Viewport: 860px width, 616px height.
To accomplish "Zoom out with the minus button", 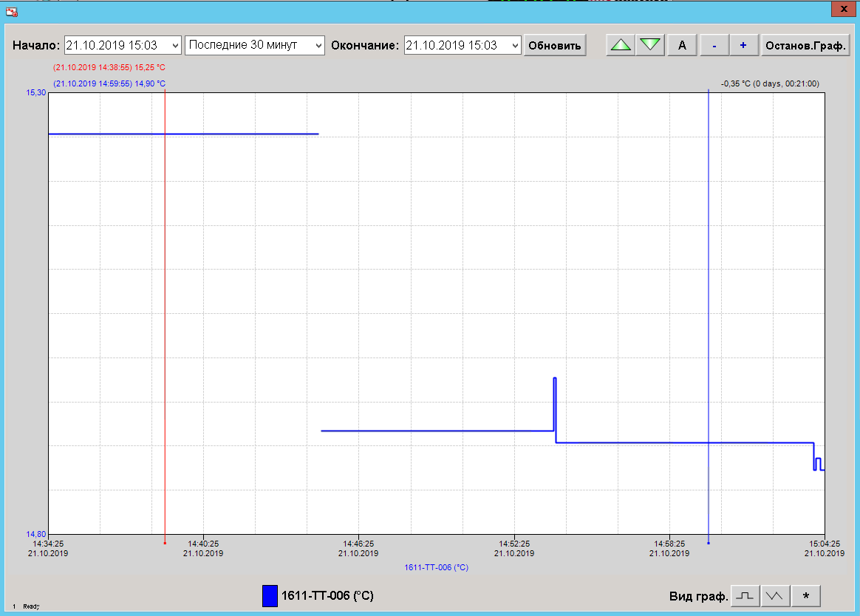I will coord(714,45).
